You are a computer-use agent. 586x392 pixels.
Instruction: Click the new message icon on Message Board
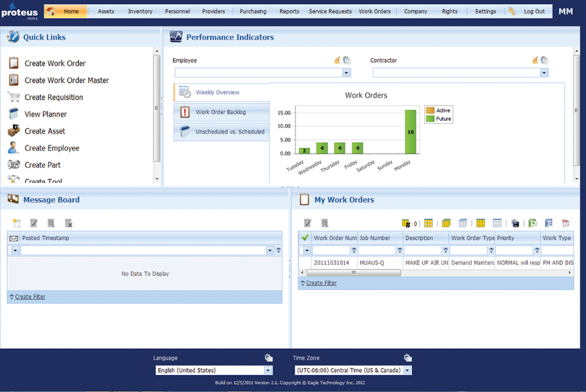coord(17,223)
